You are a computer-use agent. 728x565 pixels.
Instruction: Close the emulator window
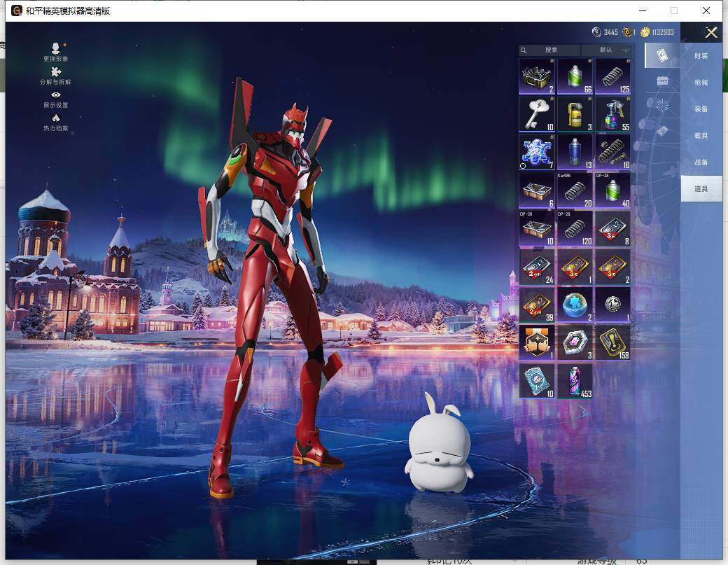click(706, 11)
